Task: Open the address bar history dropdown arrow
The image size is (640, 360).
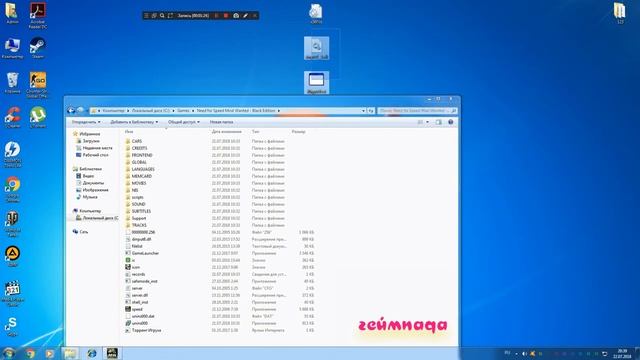Action: (x=363, y=111)
